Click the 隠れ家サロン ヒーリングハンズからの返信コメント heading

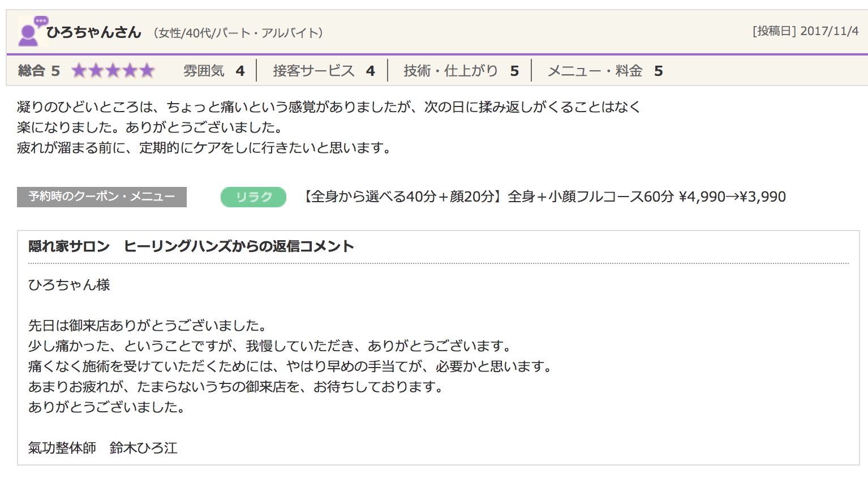coord(191,246)
